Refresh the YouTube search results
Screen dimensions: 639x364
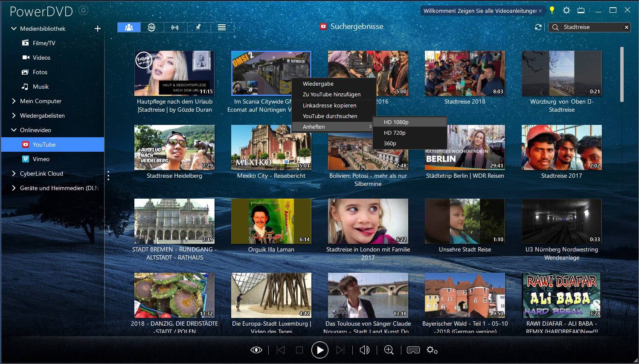[538, 26]
